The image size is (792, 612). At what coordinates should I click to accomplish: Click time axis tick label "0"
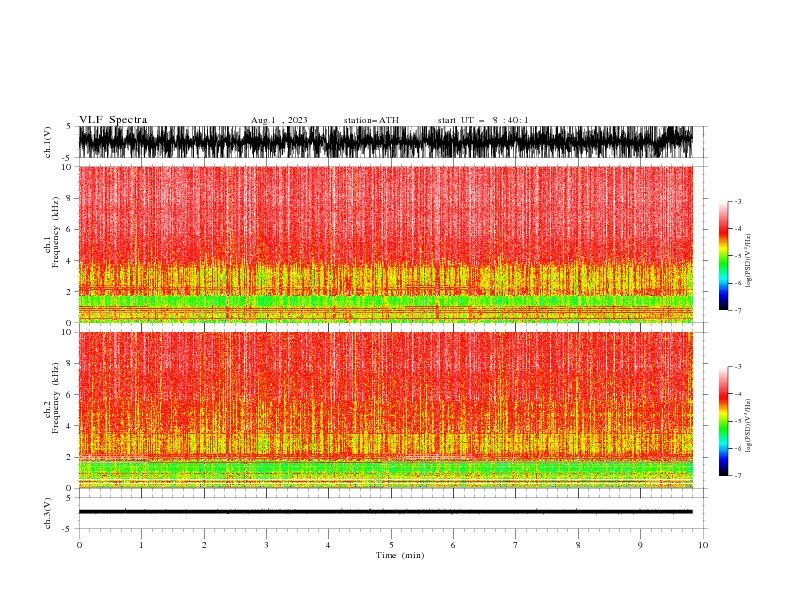(79, 545)
